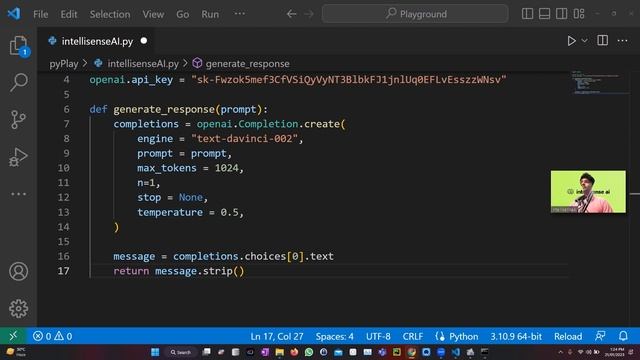640x360 pixels.
Task: Click line number 12 in the gutter
Action: click(63, 198)
